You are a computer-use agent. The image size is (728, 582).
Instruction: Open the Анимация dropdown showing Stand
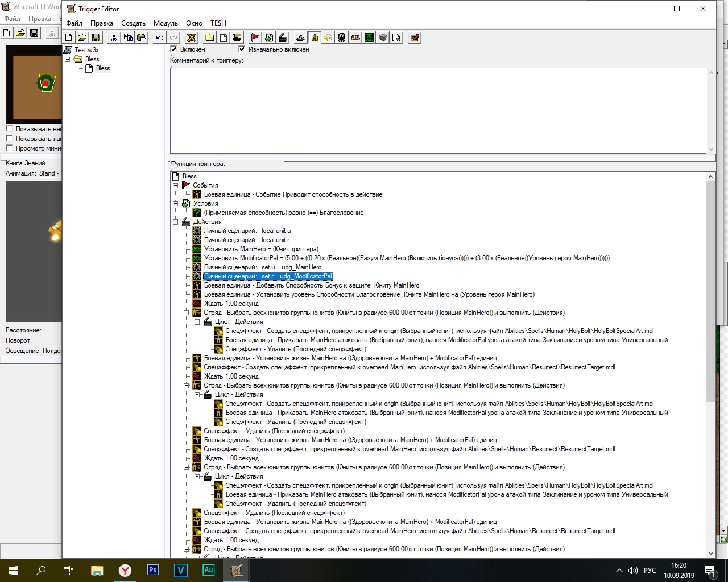[50, 173]
